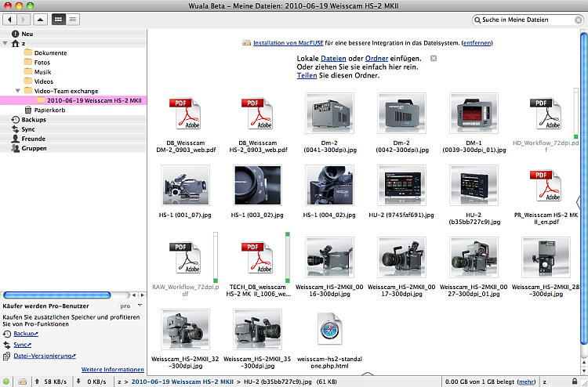This screenshot has height=387, width=588.
Task: Click the lock icon in status bar
Action: 575,382
